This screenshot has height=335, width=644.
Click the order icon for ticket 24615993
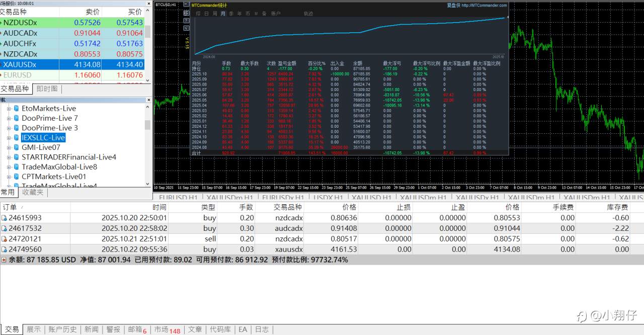click(x=4, y=218)
